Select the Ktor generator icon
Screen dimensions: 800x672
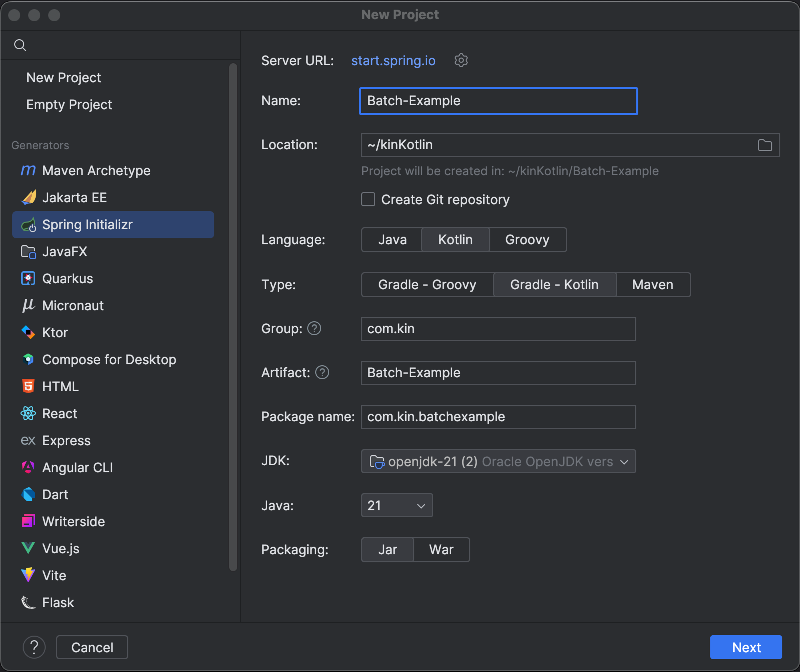pyautogui.click(x=28, y=332)
